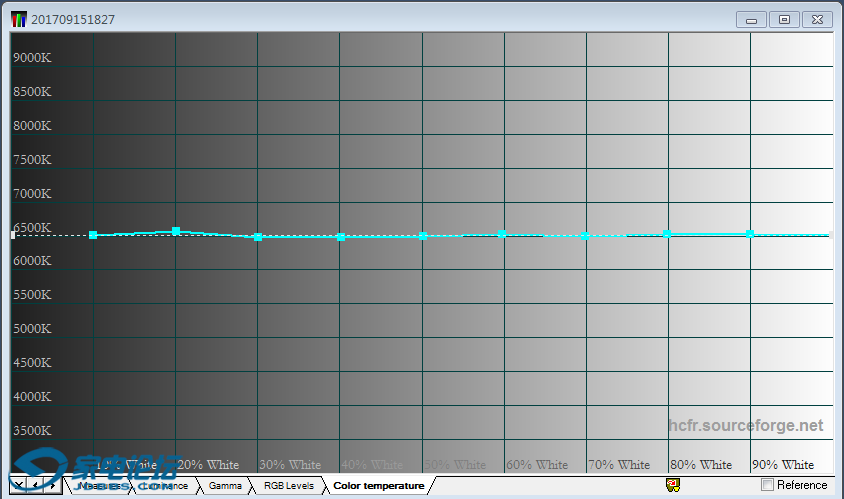Screen dimensions: 844x499
Task: Show the RGB Levels tab
Action: point(288,486)
